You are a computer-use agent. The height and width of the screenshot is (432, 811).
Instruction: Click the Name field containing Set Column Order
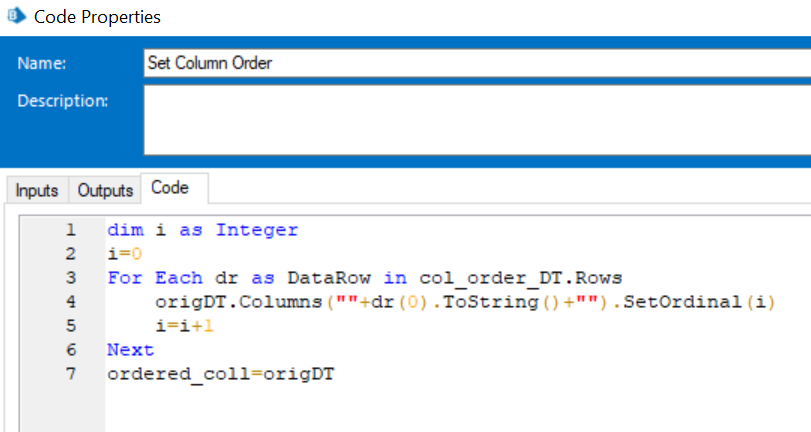[x=477, y=63]
